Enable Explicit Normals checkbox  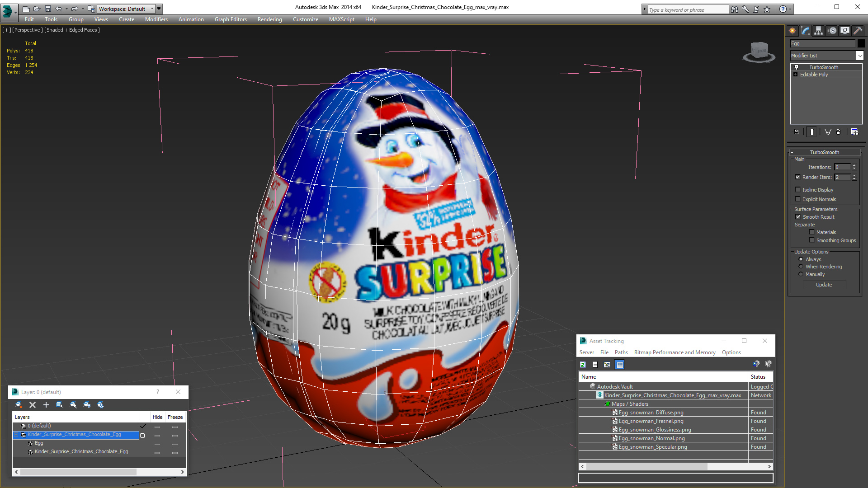798,199
